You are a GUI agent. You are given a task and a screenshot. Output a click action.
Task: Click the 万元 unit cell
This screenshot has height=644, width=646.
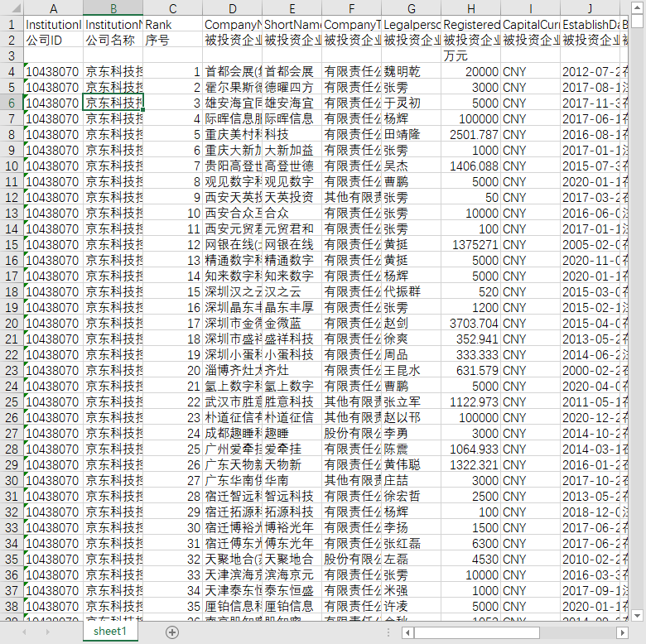coord(471,55)
